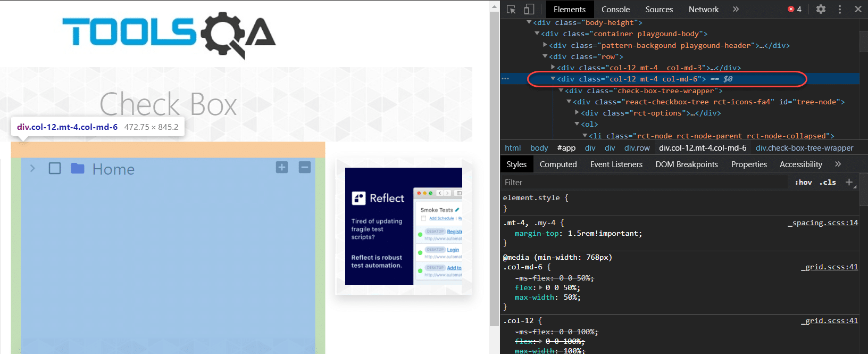Viewport: 868px width, 354px height.
Task: Collapse the ol element node
Action: pos(577,124)
